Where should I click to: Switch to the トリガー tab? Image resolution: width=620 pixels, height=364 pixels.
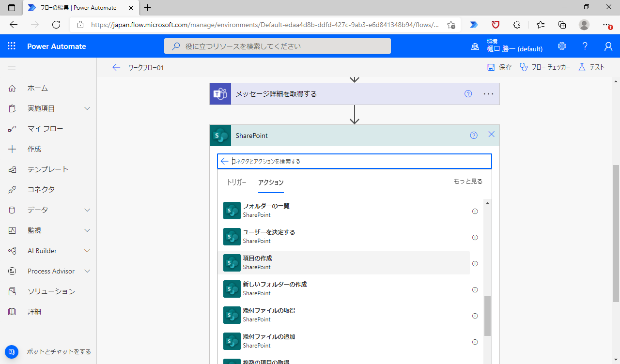[237, 182]
